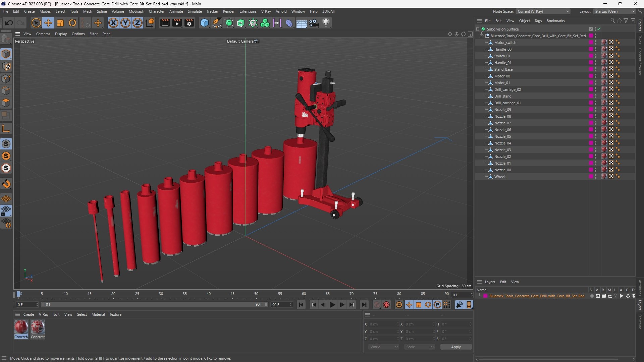The width and height of the screenshot is (644, 362).
Task: Render to Picture Viewer icon
Action: (177, 23)
